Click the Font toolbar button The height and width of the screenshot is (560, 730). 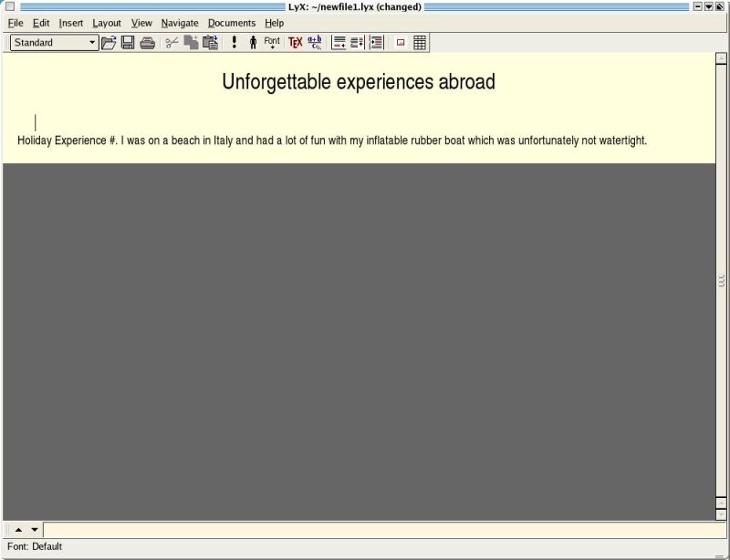click(x=272, y=42)
